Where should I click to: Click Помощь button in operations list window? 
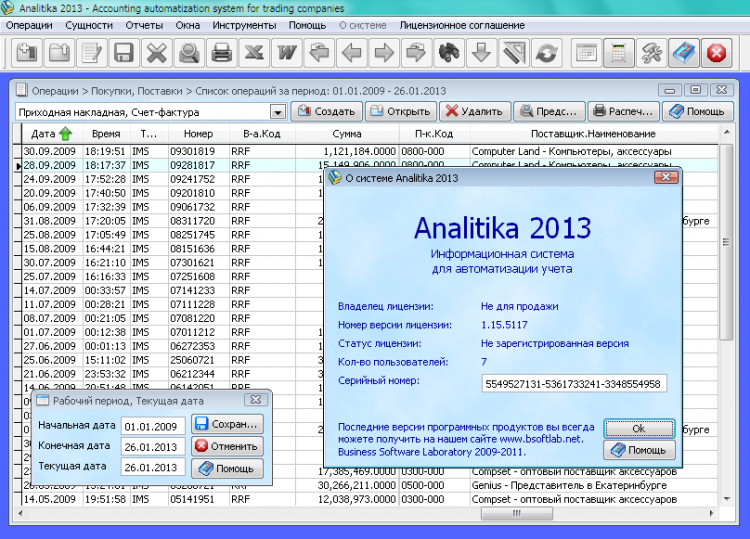698,111
